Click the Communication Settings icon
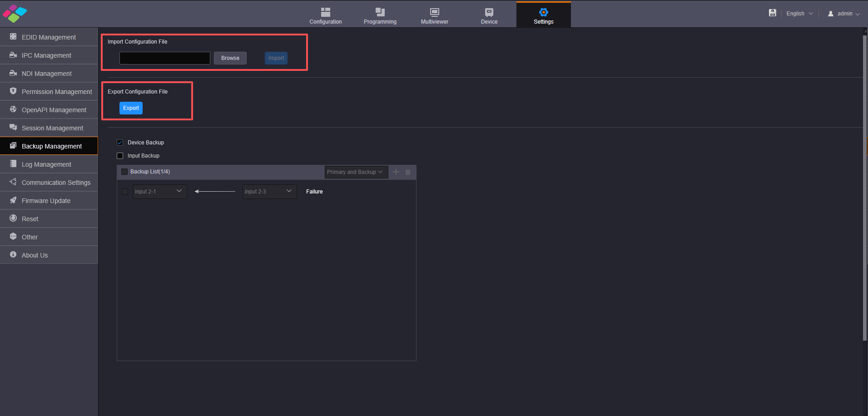This screenshot has height=416, width=868. click(x=13, y=182)
